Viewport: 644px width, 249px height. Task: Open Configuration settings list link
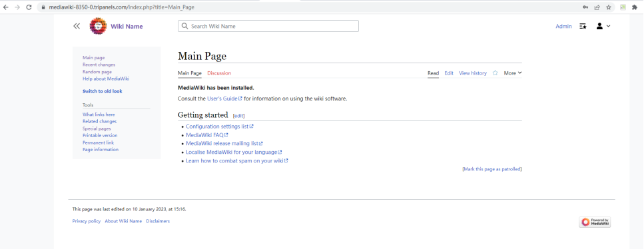[x=220, y=126]
